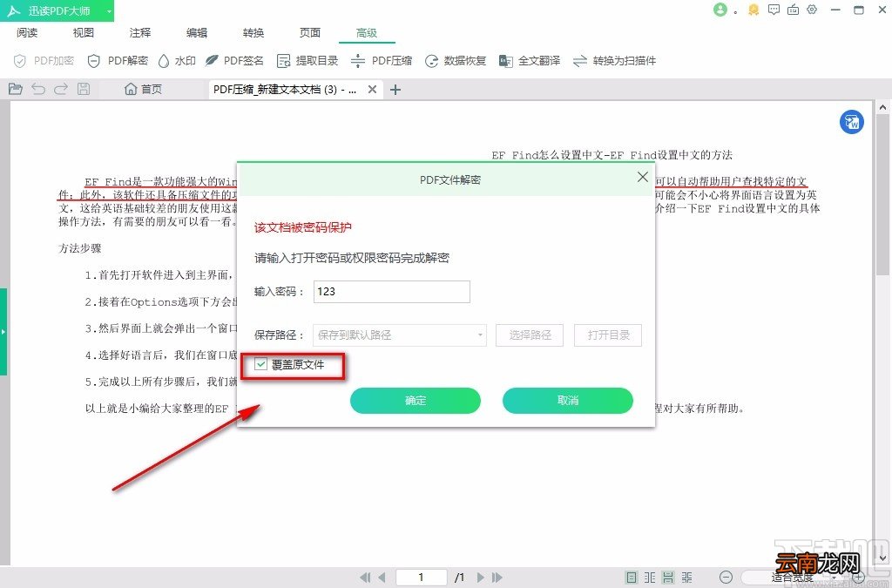Open the 视图 menu tab

coord(84,33)
